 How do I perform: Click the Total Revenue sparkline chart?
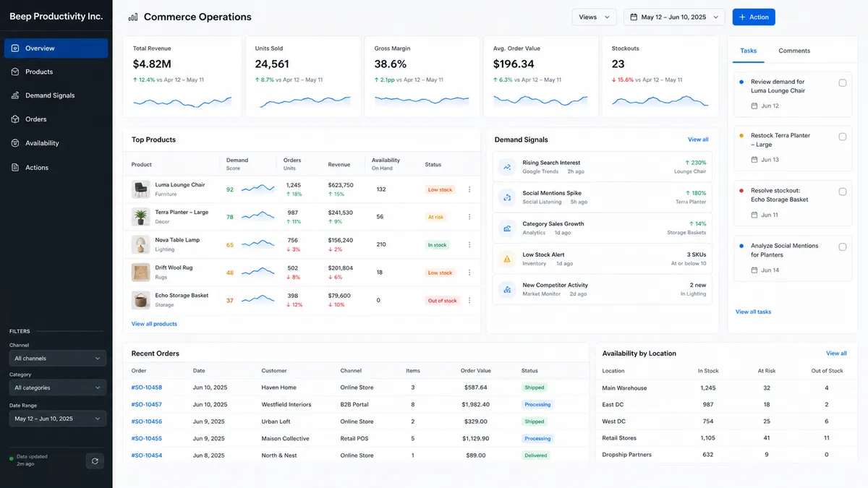point(182,102)
